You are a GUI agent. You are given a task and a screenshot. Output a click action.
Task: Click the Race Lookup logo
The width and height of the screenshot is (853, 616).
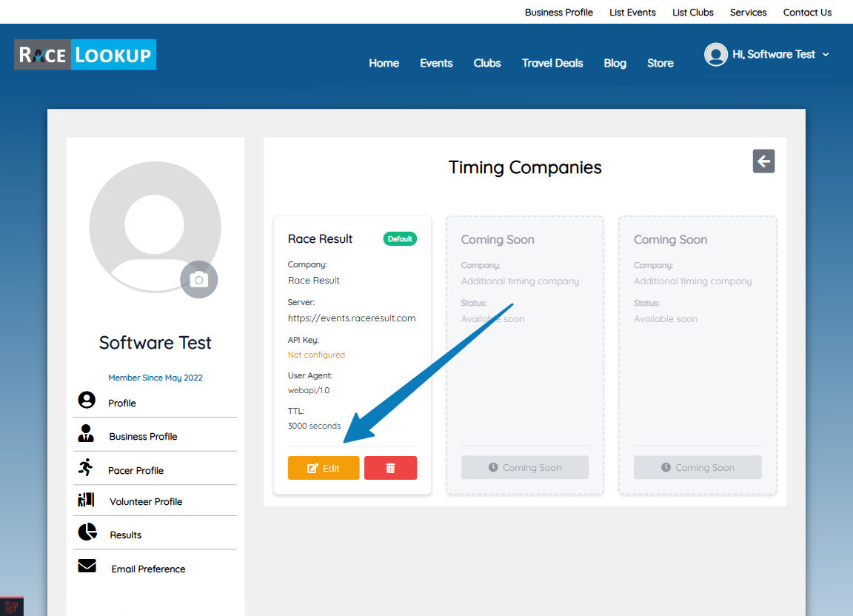(85, 55)
